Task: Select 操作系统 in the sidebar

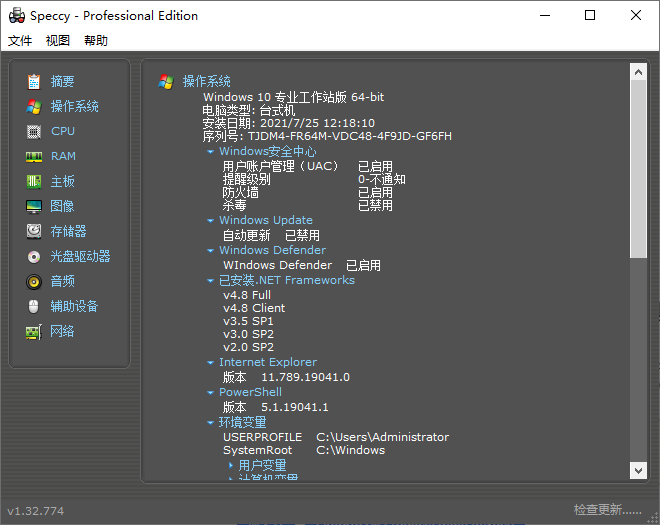Action: click(x=75, y=106)
